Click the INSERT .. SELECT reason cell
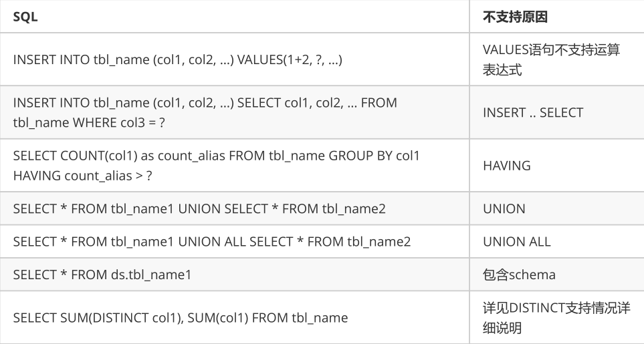This screenshot has height=344, width=644. click(557, 112)
